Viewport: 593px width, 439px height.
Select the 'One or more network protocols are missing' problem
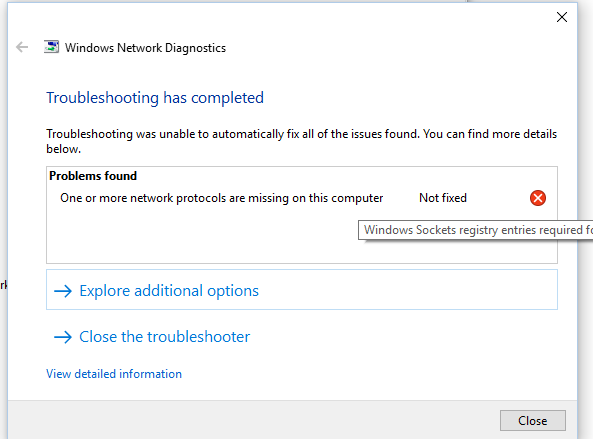[x=222, y=198]
